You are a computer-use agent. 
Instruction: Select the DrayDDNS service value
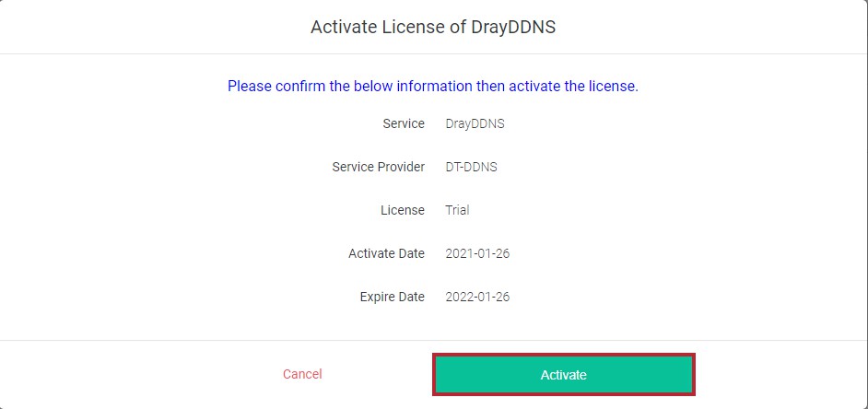(x=475, y=123)
